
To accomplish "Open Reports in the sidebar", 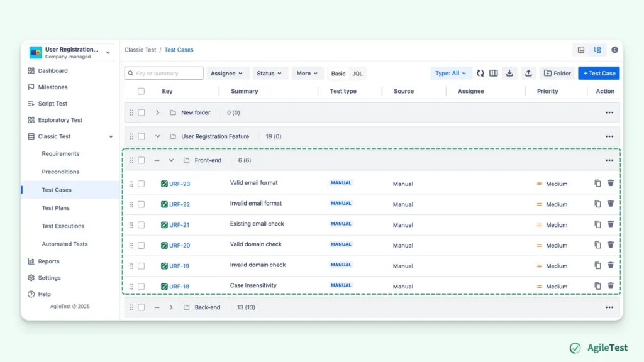I will [48, 261].
